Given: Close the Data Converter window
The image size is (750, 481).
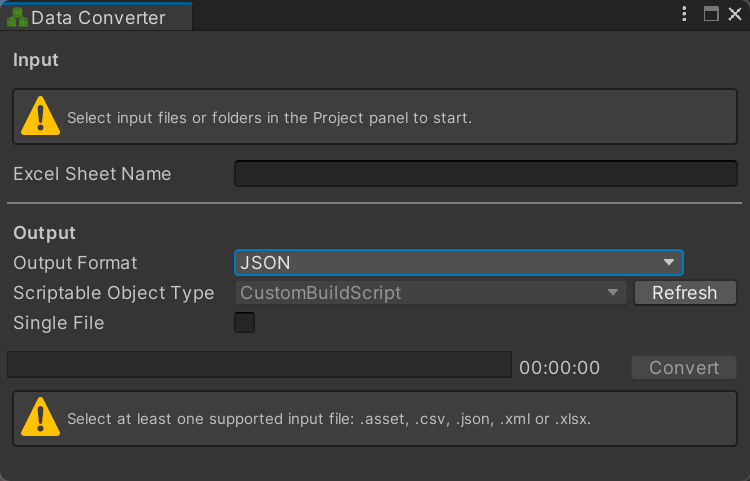Looking at the screenshot, I should click(x=735, y=14).
